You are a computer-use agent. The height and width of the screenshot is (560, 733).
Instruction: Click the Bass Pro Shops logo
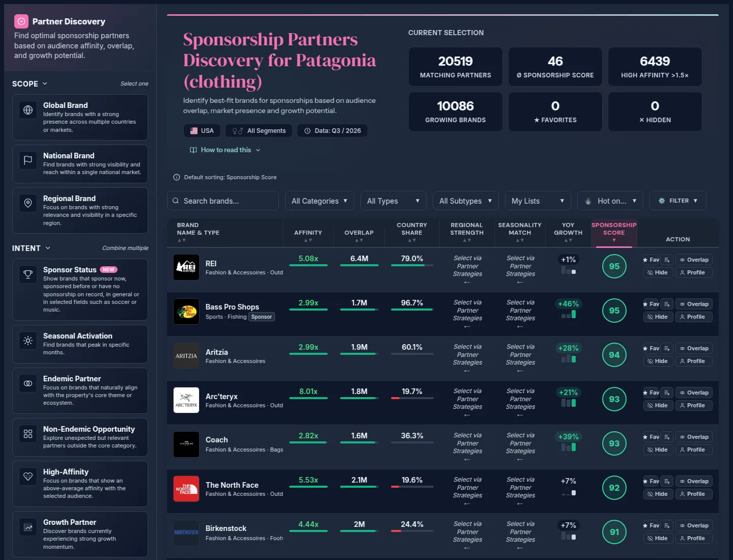pyautogui.click(x=186, y=312)
